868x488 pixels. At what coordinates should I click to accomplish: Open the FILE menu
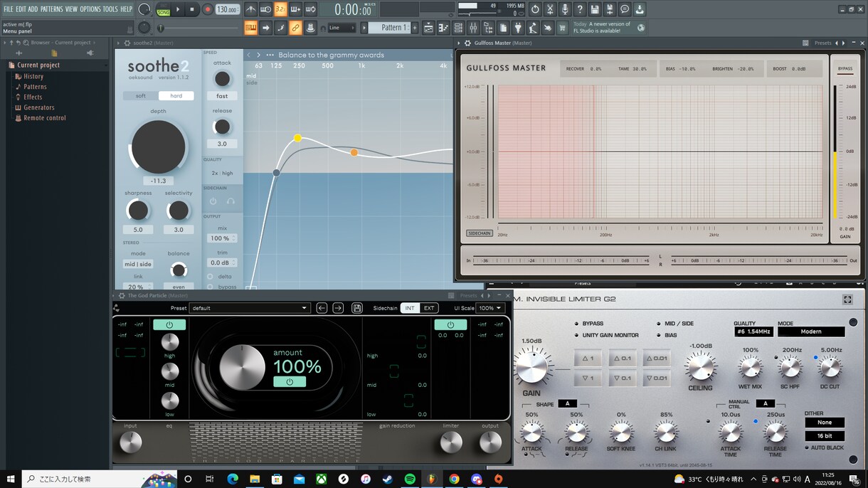(9, 9)
